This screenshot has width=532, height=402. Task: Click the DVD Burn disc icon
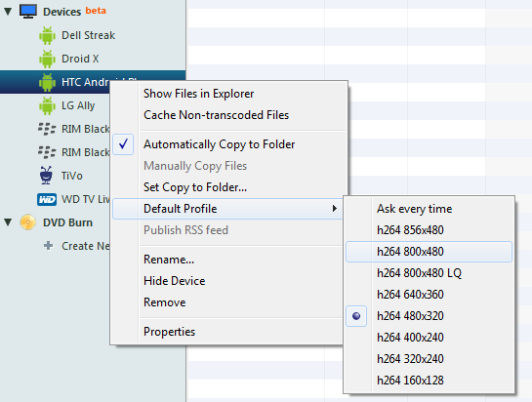coord(28,222)
